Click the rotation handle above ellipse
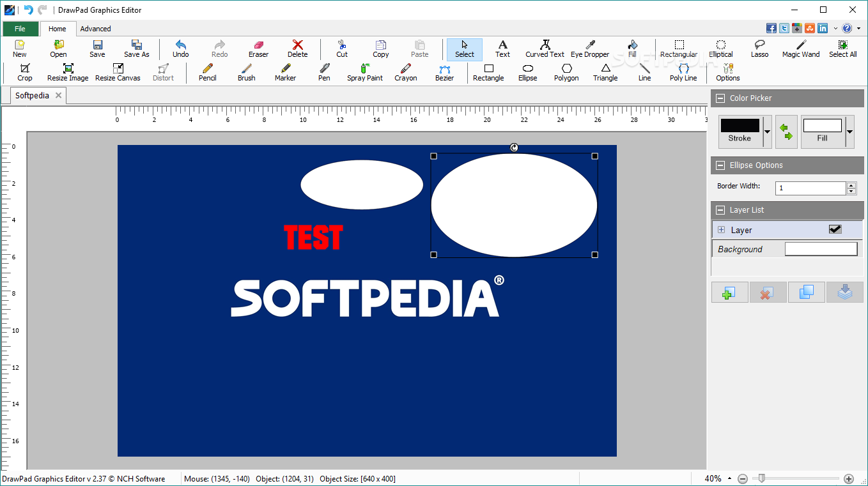The height and width of the screenshot is (486, 868). pos(514,148)
